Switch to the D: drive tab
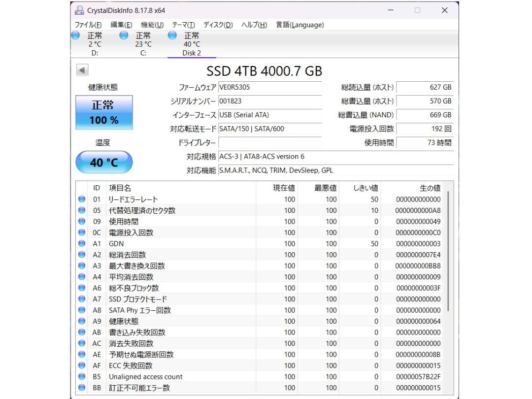 tap(95, 44)
